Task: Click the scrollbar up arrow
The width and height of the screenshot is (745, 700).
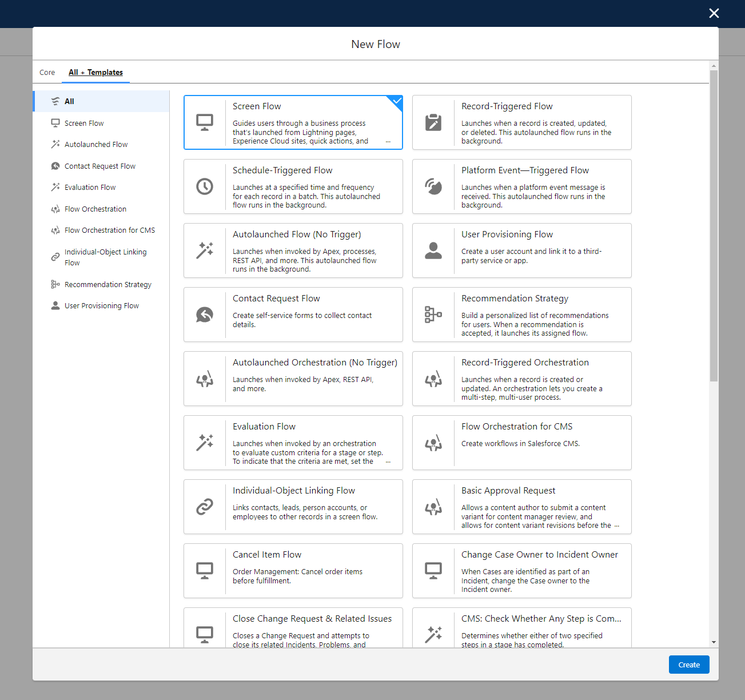Action: 714,66
